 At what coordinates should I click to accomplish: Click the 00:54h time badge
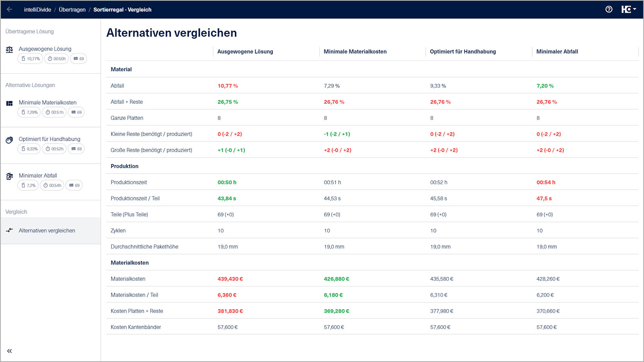click(52, 185)
